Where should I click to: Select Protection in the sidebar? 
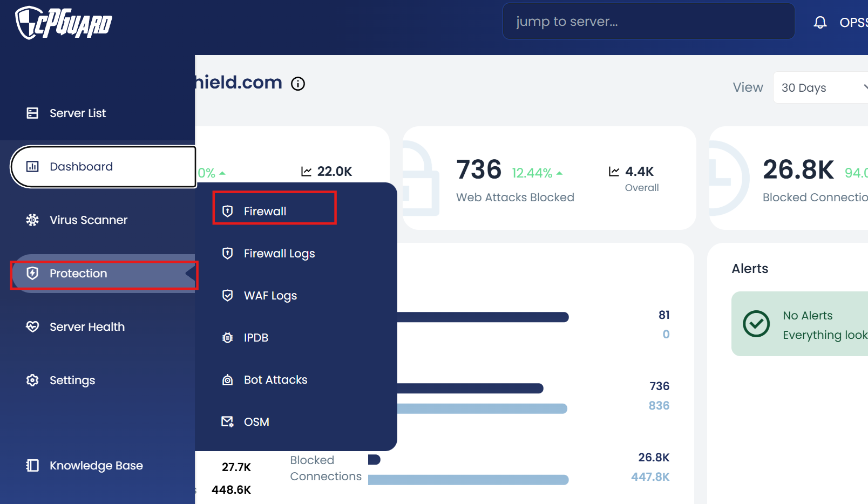104,273
